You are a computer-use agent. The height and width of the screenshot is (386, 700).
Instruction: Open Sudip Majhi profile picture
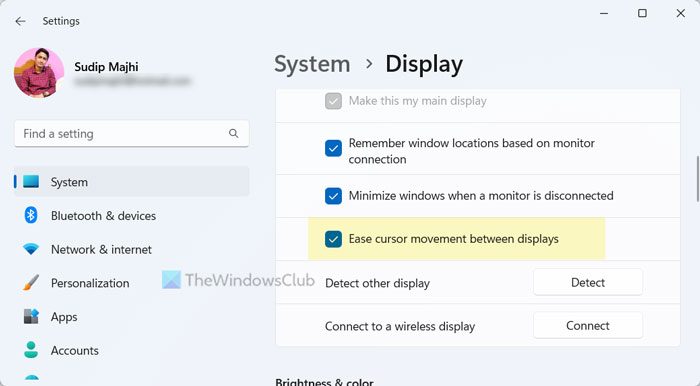click(39, 73)
